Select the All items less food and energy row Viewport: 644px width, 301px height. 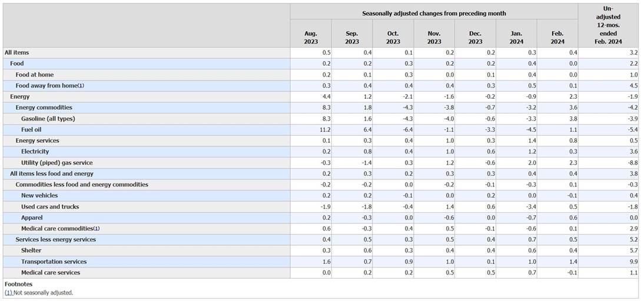(321, 174)
